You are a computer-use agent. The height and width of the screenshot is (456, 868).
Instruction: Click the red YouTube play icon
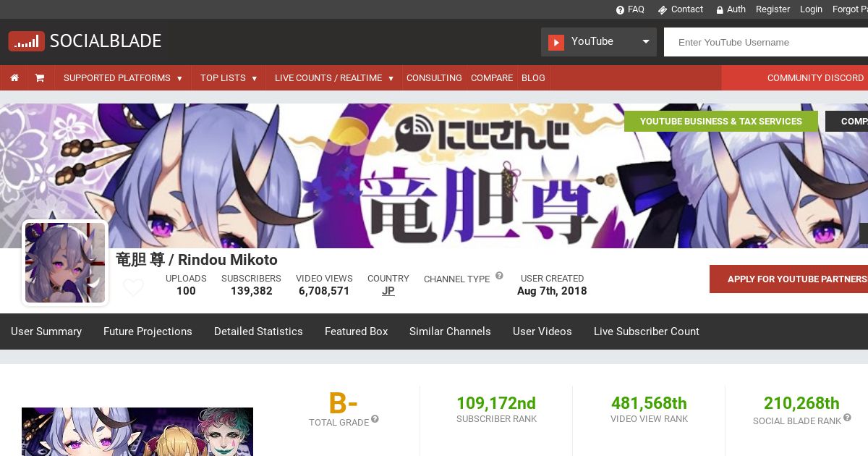pyautogui.click(x=556, y=42)
